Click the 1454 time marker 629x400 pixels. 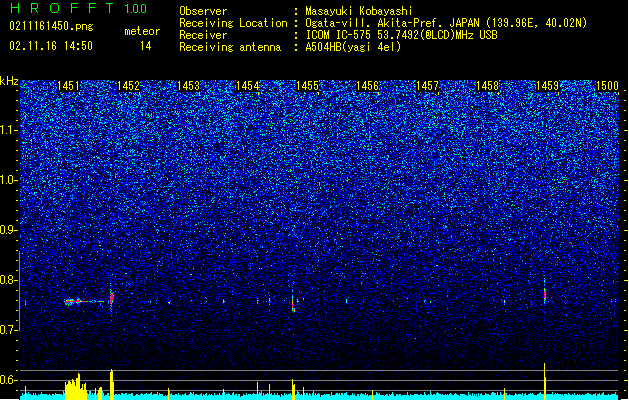tap(248, 86)
